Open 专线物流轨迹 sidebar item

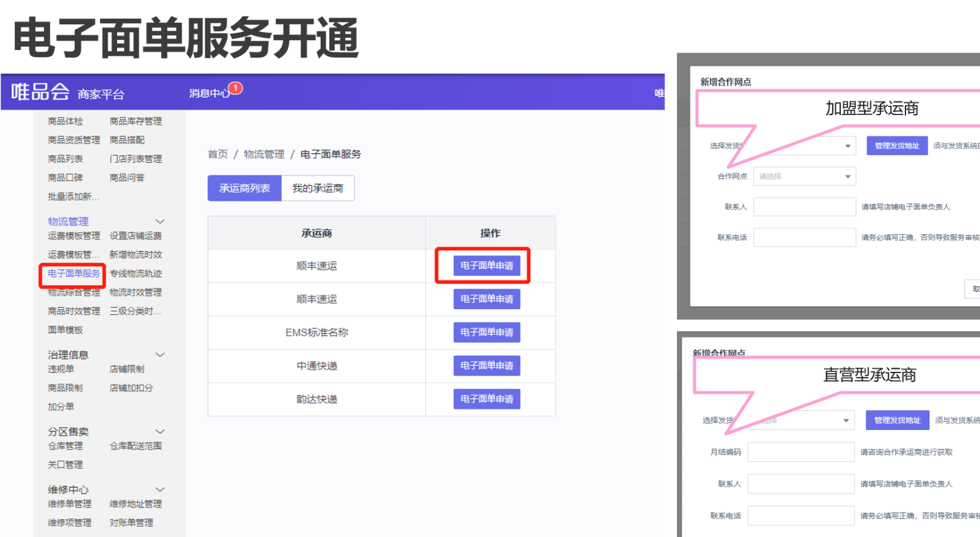click(x=136, y=274)
